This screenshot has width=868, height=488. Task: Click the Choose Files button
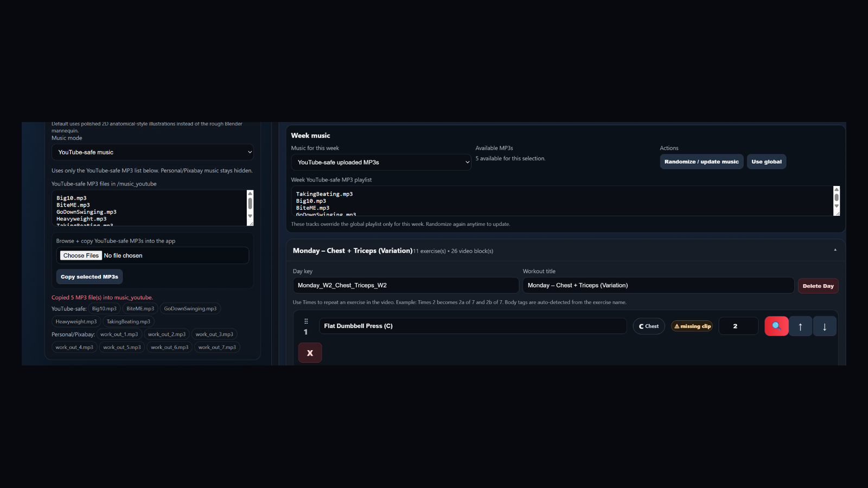click(81, 255)
